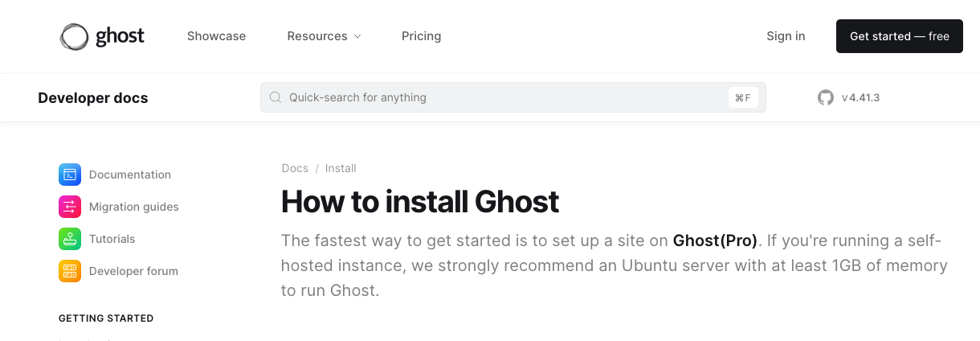Click the orange Developer forum icon
This screenshot has height=341, width=980.
coord(70,271)
